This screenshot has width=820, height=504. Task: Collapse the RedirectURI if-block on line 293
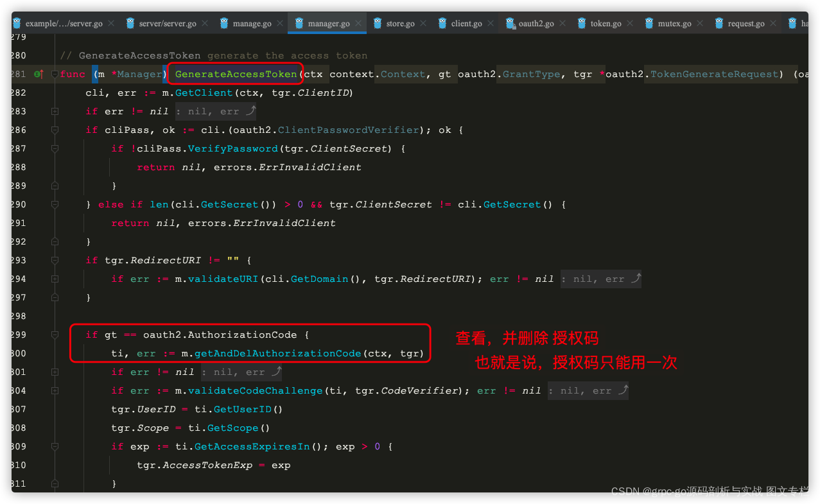55,261
